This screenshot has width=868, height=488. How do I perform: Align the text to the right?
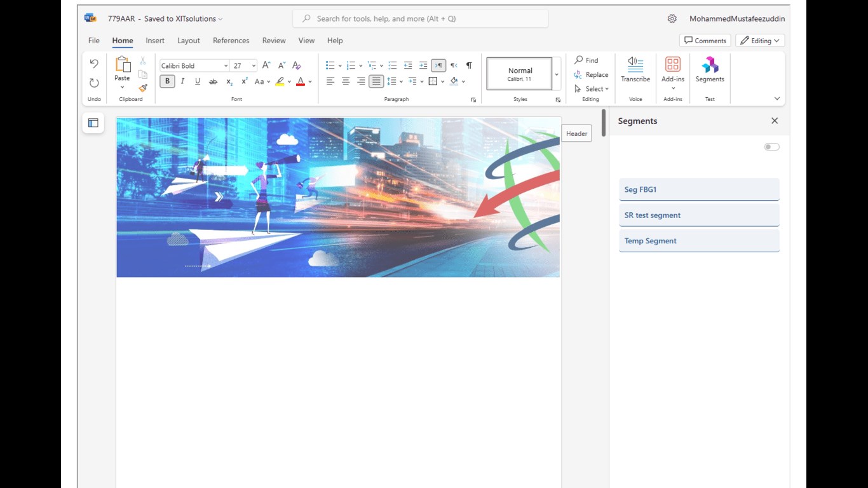click(361, 81)
